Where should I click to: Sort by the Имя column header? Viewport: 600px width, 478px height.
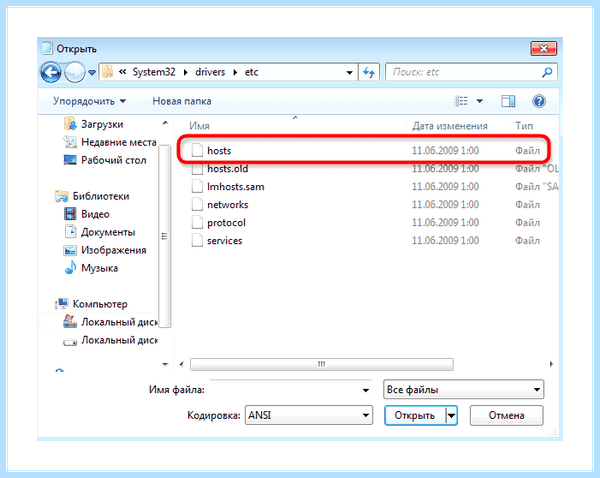tap(199, 126)
